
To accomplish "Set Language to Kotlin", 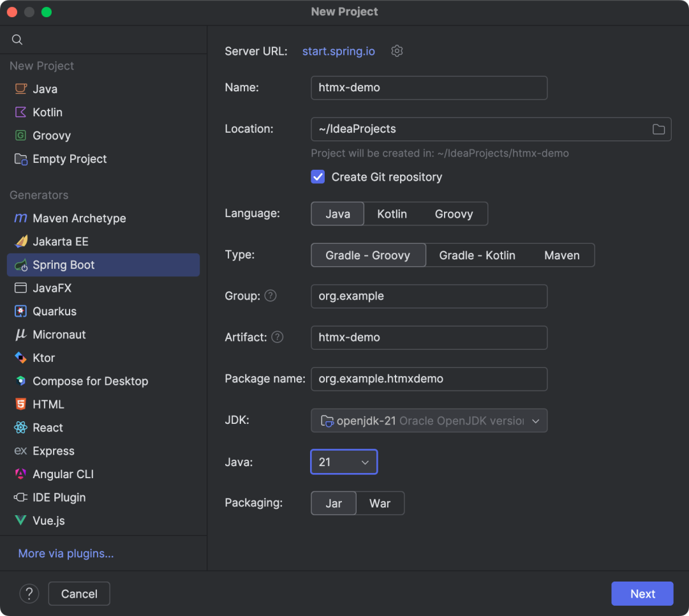I will click(x=392, y=214).
